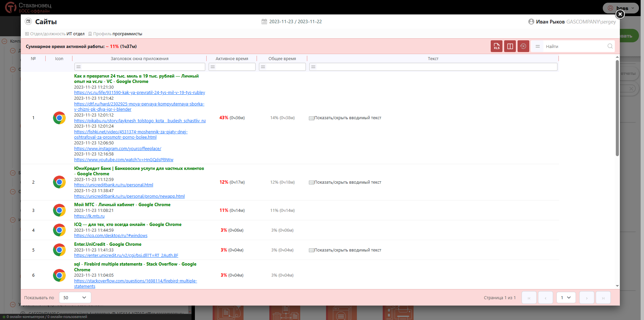Screen dimensions: 644x320
Task: Toggle typed text for ЮниКредит Банк row
Action: 345,182
